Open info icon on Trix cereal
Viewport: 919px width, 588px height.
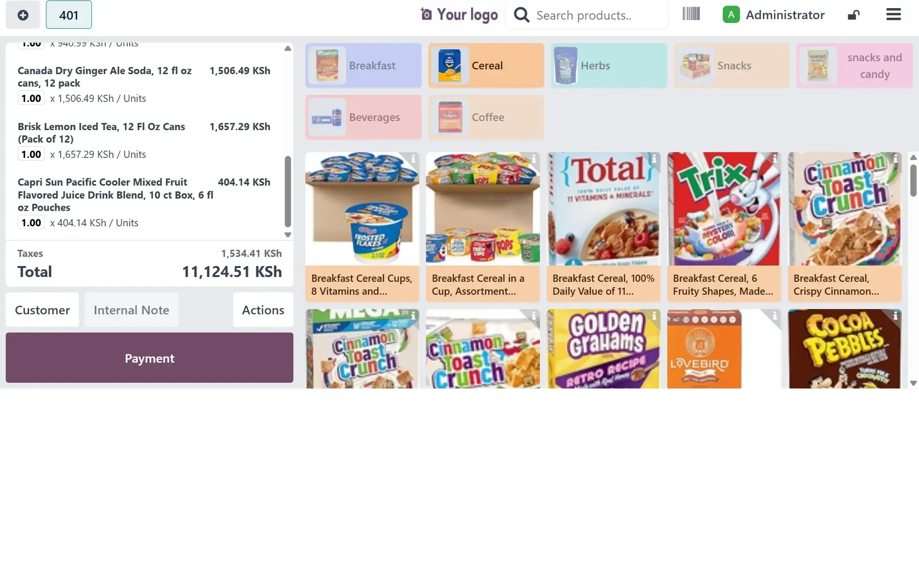774,159
